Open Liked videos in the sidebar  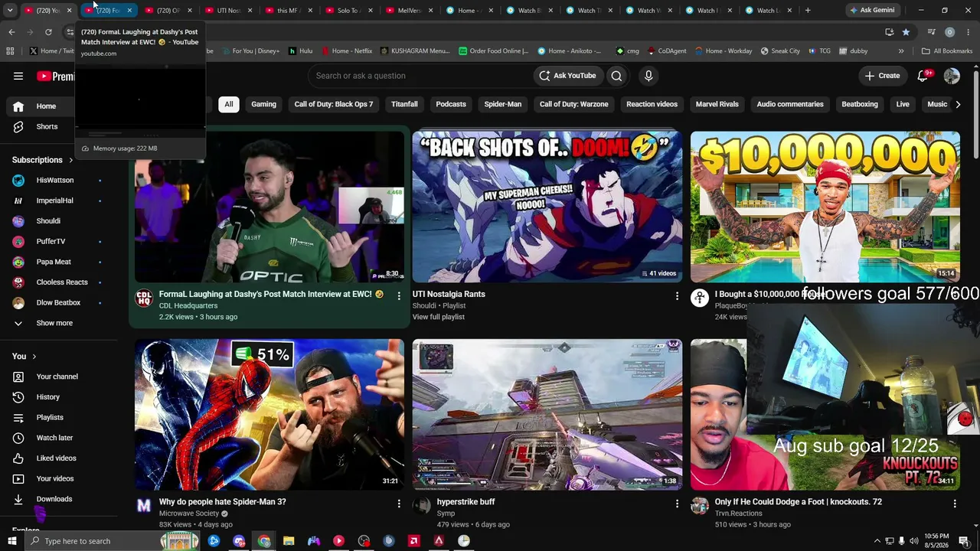56,458
